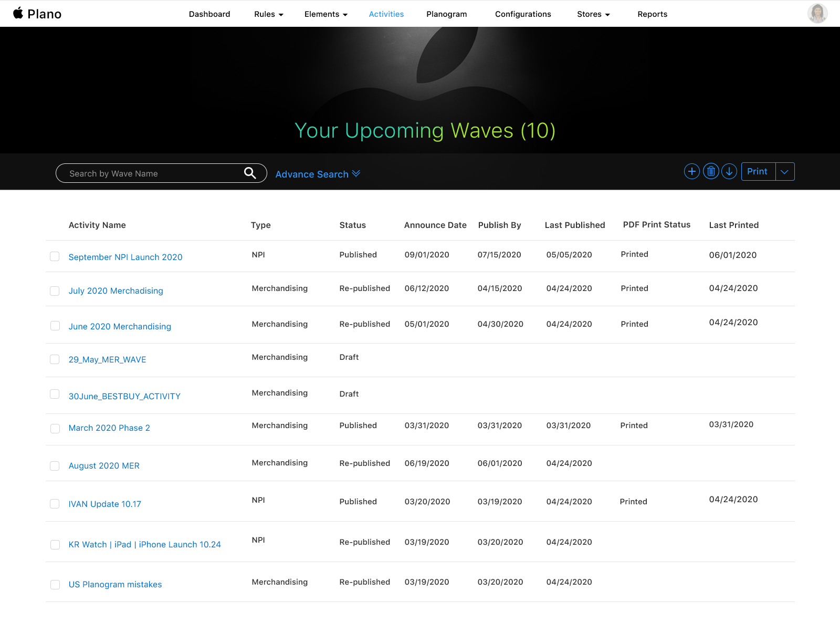840x633 pixels.
Task: Click the search magnifier icon
Action: (250, 173)
